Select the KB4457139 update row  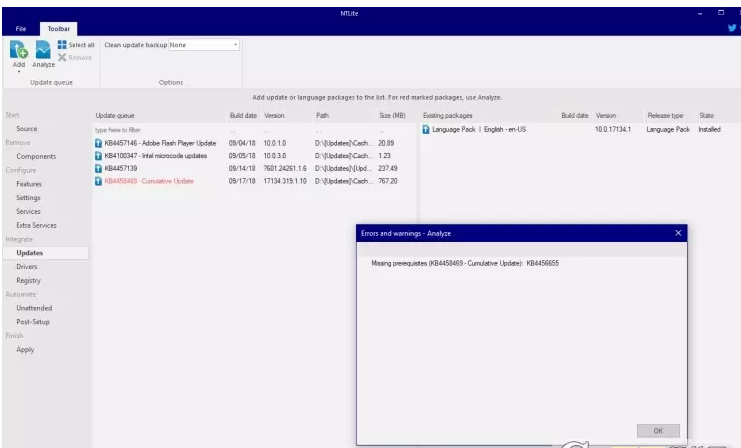tap(254, 168)
